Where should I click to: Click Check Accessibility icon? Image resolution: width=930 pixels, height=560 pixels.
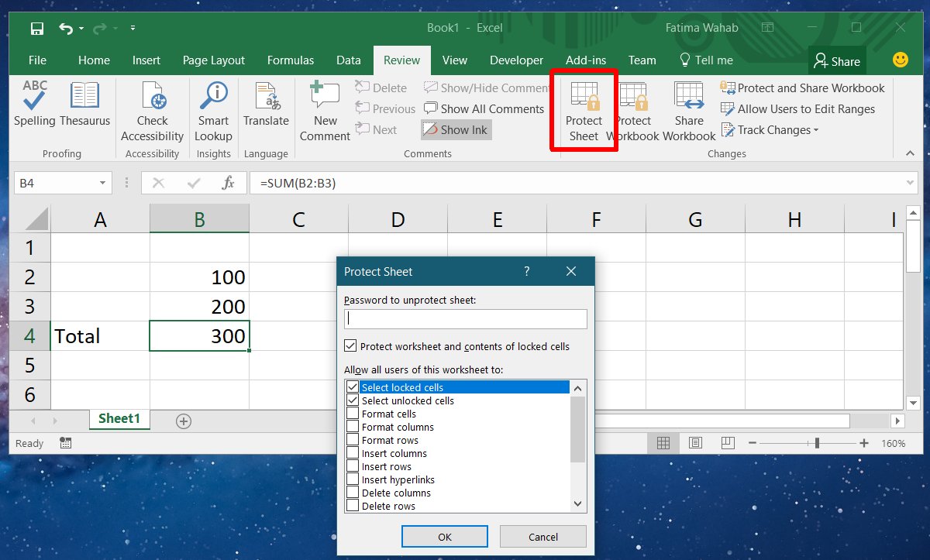coord(153,112)
